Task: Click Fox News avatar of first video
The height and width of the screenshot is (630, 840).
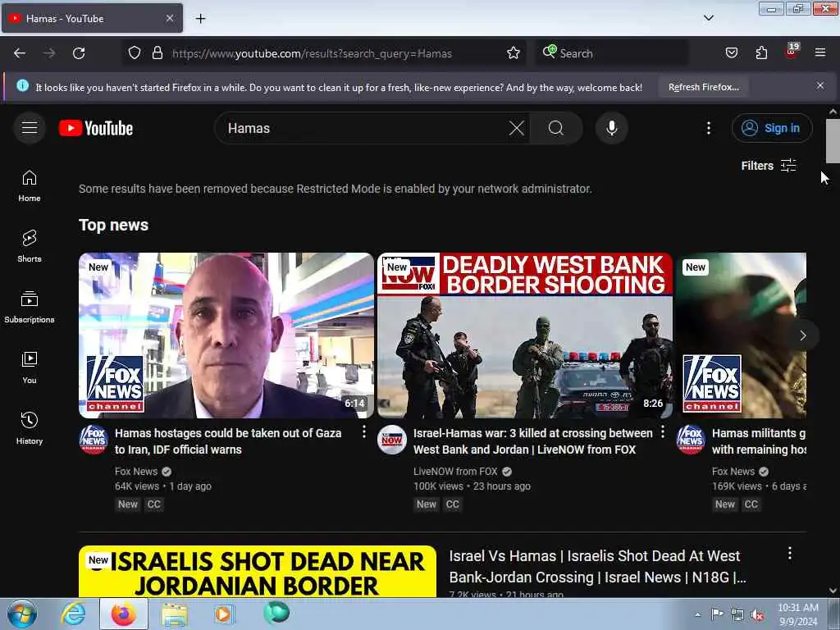Action: [x=94, y=440]
